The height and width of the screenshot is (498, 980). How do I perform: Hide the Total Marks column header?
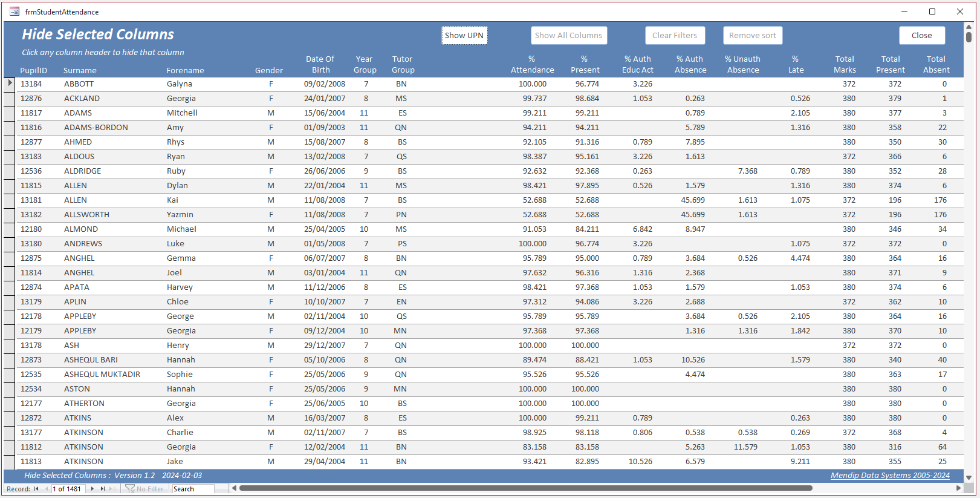click(845, 64)
